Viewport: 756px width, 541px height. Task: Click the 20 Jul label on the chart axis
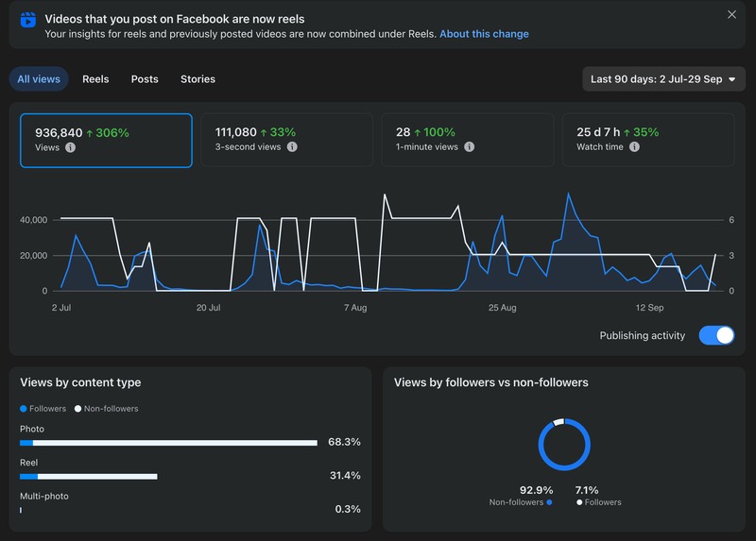coord(208,308)
